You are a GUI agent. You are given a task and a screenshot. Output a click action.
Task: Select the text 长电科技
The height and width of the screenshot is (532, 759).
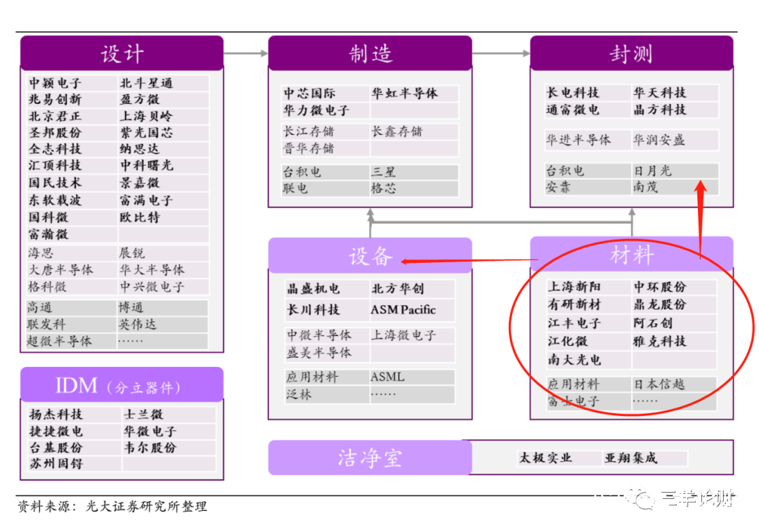pos(573,93)
